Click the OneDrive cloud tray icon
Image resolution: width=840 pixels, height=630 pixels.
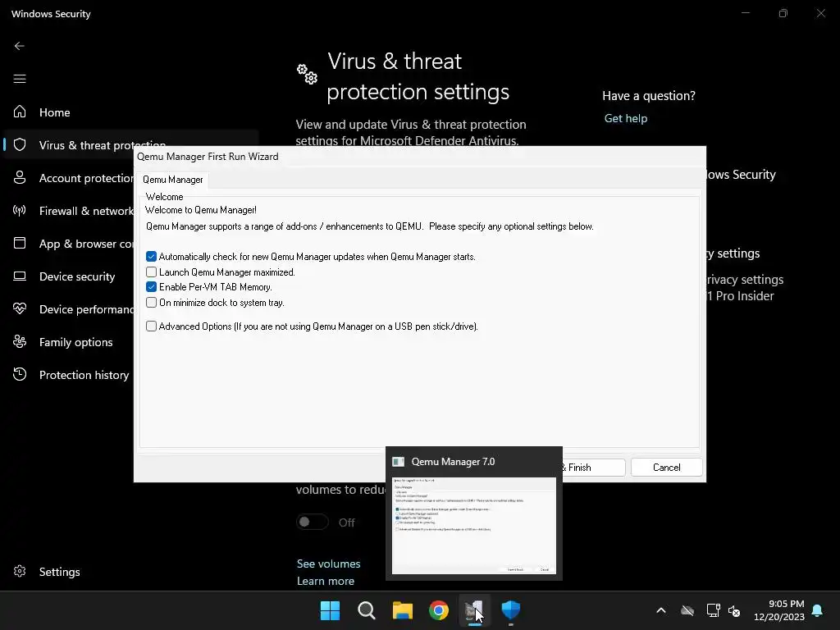[x=687, y=610]
